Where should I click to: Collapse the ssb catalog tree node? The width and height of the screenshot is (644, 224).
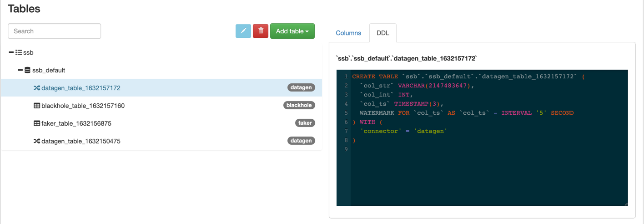[x=11, y=52]
